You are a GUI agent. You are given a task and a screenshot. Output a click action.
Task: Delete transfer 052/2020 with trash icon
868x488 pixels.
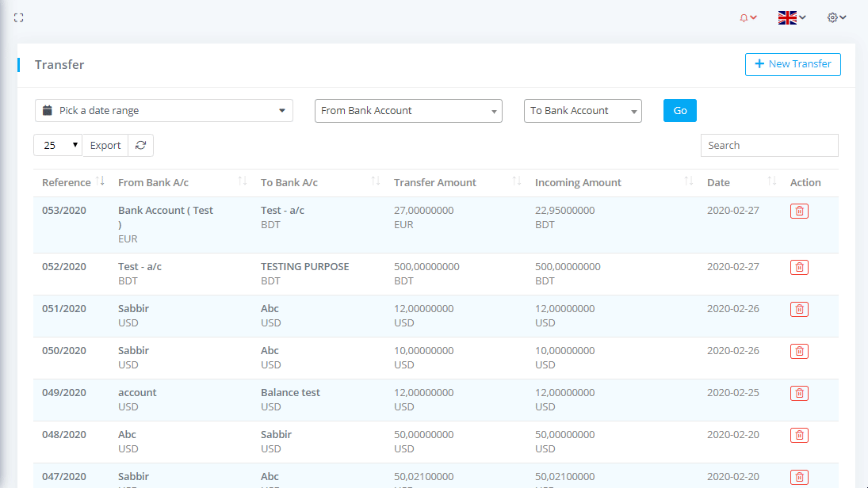(799, 267)
